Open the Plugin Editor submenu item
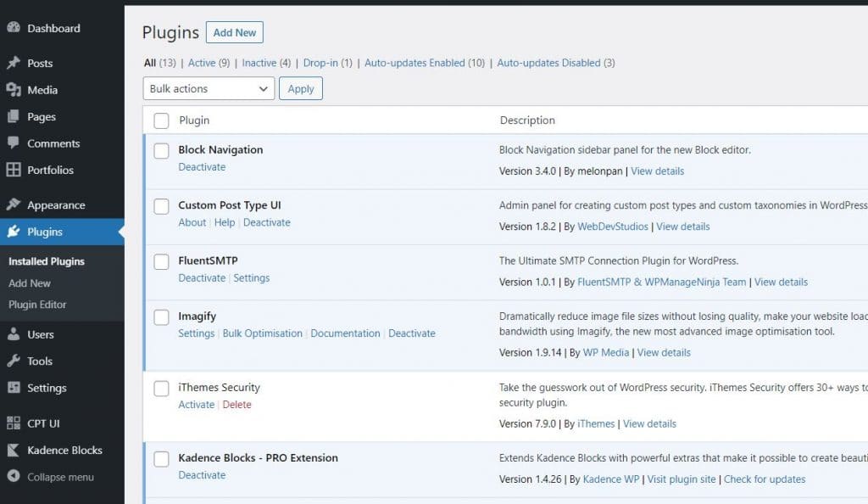Image resolution: width=868 pixels, height=504 pixels. coord(37,305)
